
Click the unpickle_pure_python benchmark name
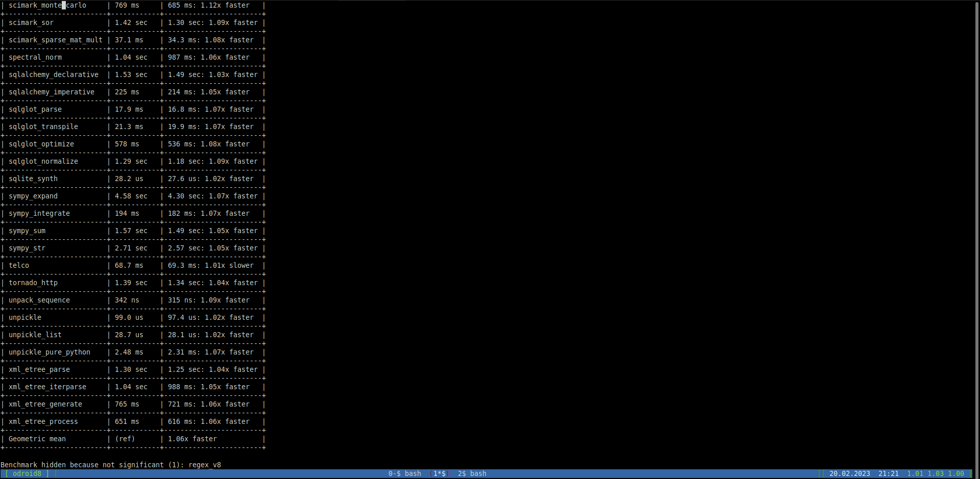click(x=50, y=352)
